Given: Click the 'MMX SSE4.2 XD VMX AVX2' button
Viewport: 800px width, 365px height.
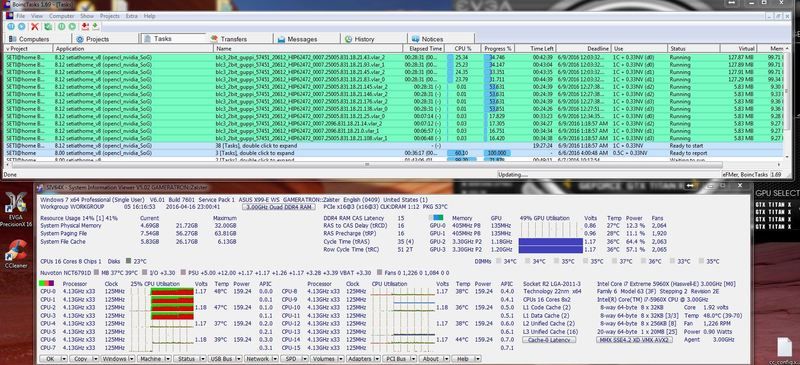Looking at the screenshot, I should pos(635,339).
